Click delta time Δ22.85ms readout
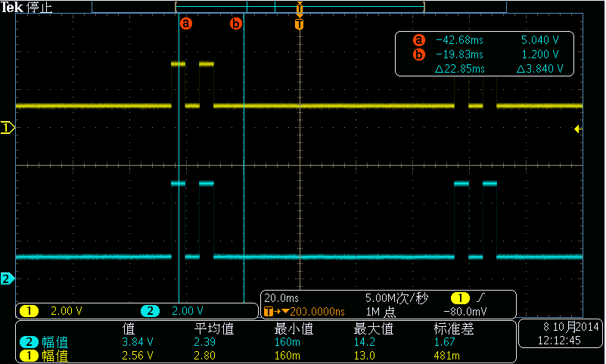The width and height of the screenshot is (606, 364). [459, 69]
